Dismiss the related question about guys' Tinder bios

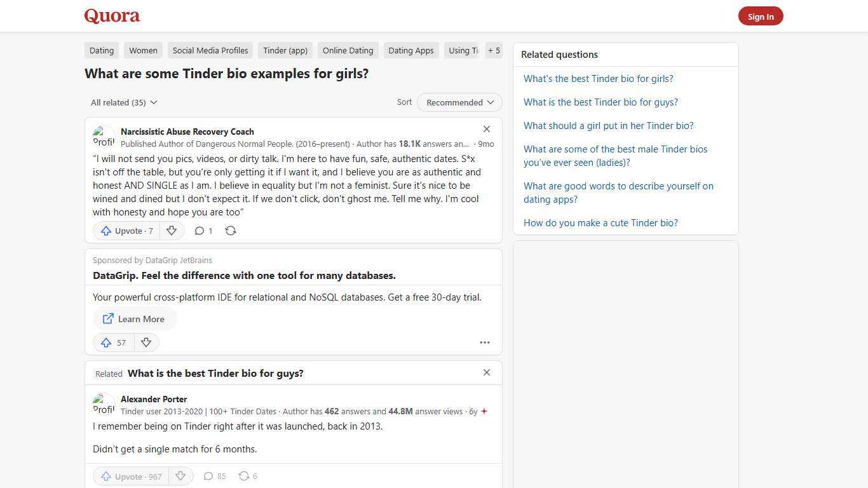486,372
